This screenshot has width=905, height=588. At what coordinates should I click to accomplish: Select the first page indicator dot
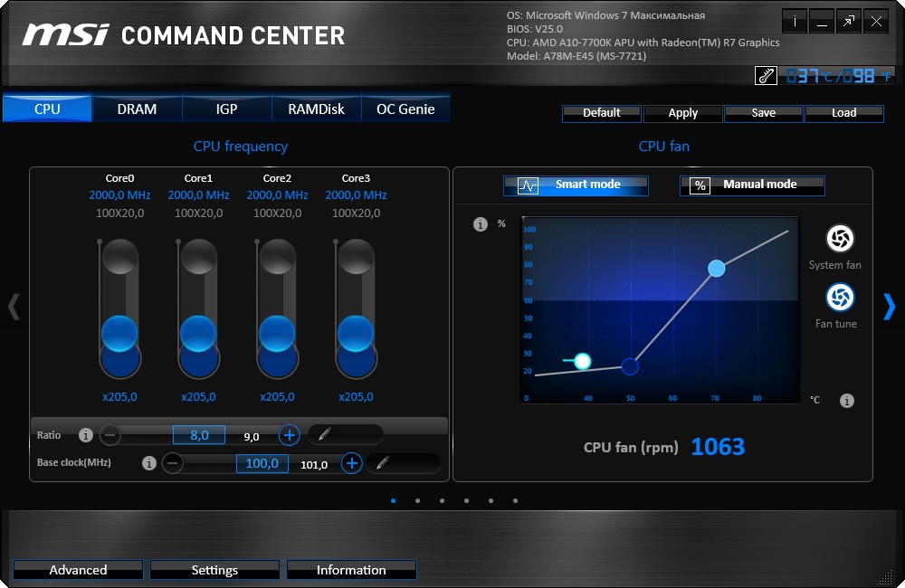click(x=393, y=501)
